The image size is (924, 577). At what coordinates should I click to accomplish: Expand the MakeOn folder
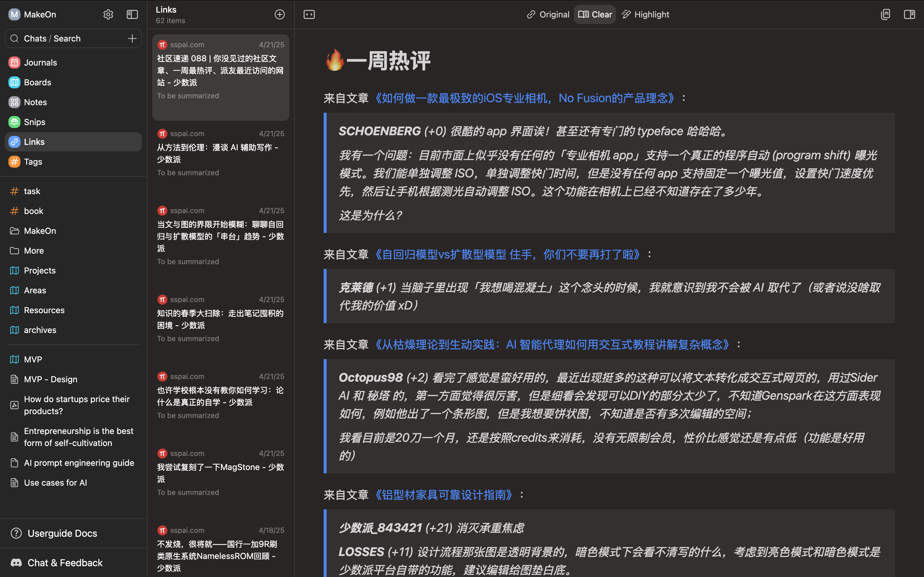[40, 231]
